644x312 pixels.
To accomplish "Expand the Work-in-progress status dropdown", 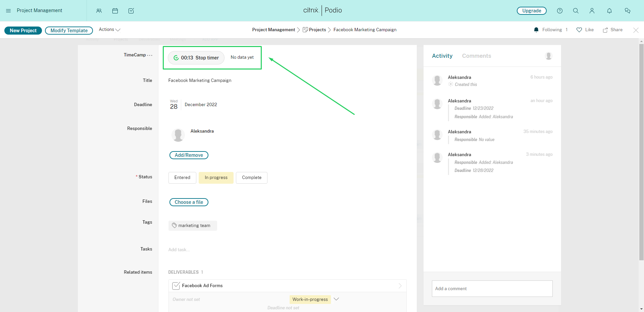I will pos(336,299).
